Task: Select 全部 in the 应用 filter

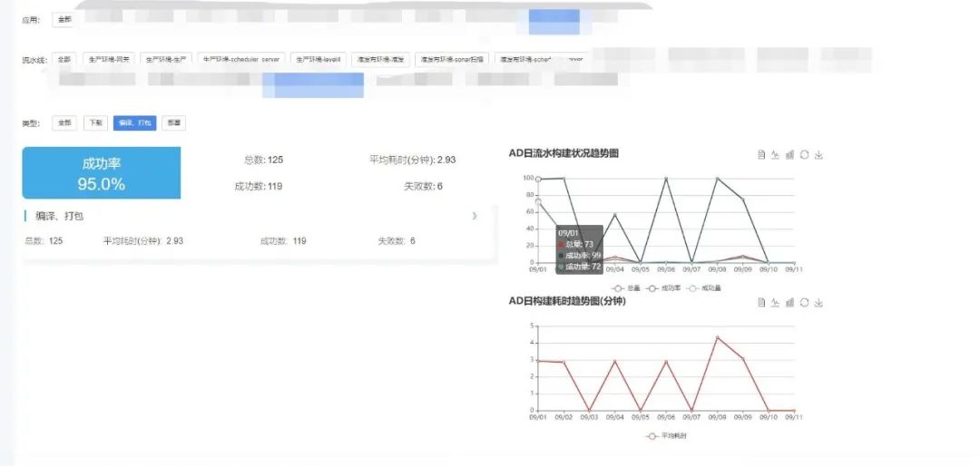Action: 65,19
